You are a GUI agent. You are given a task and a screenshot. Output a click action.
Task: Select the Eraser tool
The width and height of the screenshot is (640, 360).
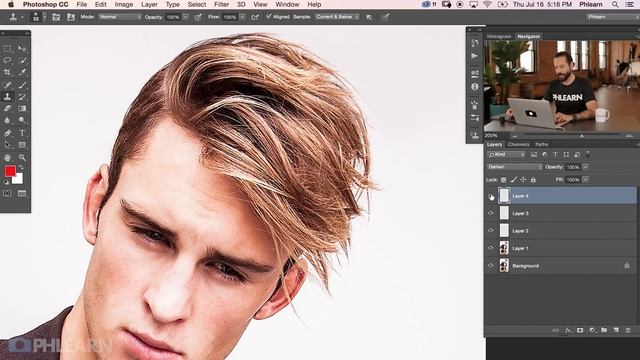click(x=7, y=109)
